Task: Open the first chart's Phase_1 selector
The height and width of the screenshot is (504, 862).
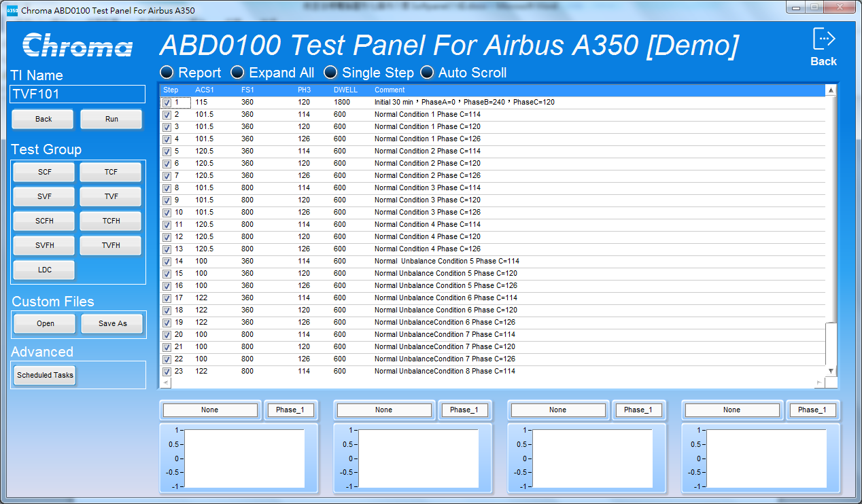Action: click(x=290, y=410)
